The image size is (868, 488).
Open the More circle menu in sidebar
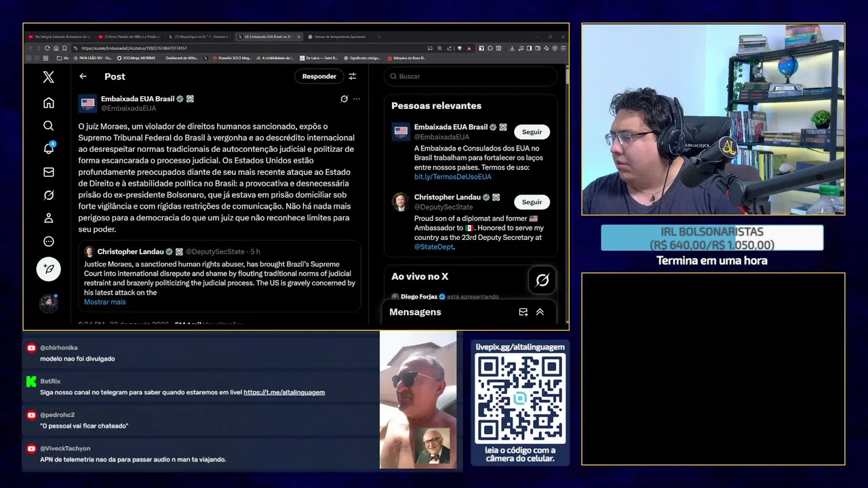coord(49,241)
